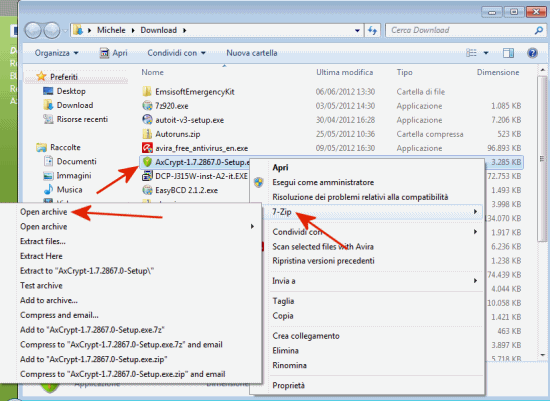Choose Extract Here
Image resolution: width=550 pixels, height=401 pixels.
coord(41,256)
